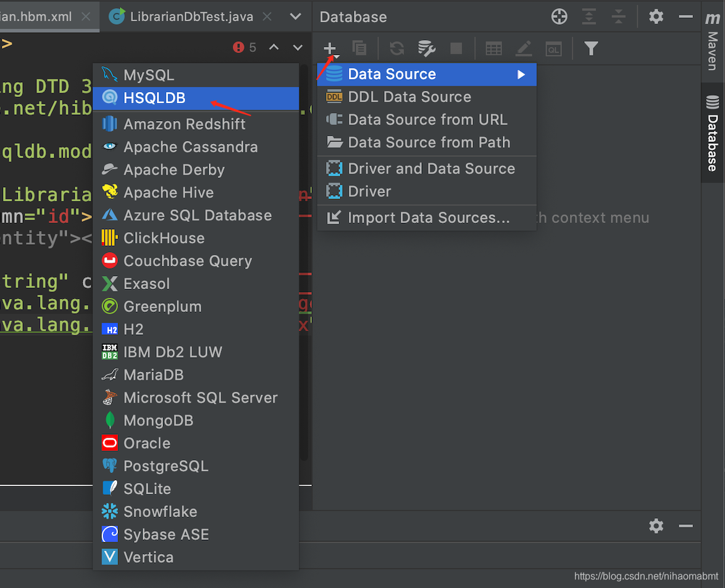Image resolution: width=725 pixels, height=588 pixels.
Task: Select the H2 database entry
Action: [196, 329]
